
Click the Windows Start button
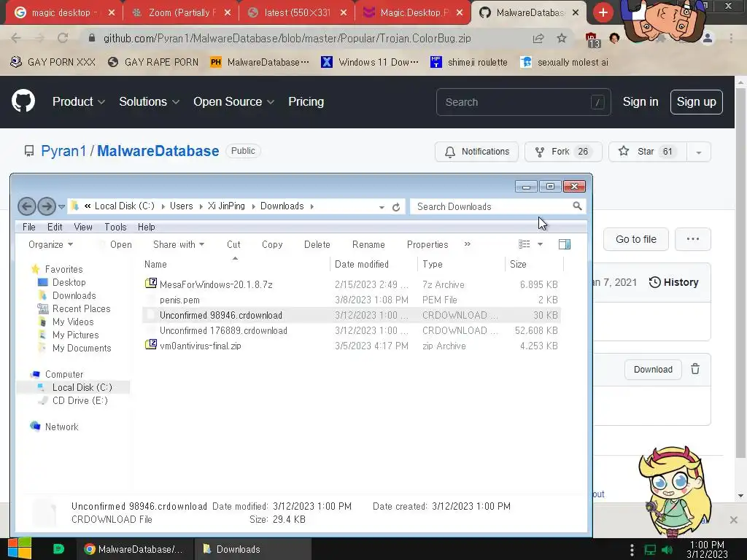[x=20, y=548]
